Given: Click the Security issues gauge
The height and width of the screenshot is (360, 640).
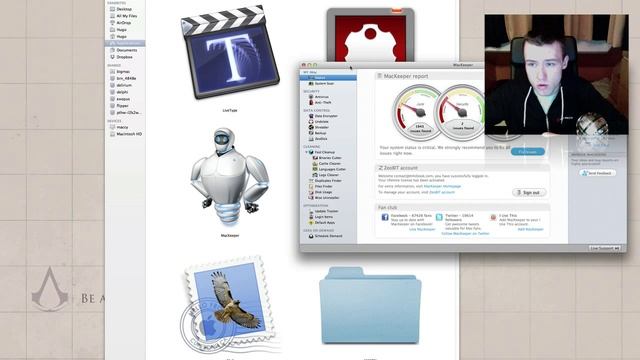Looking at the screenshot, I should (x=460, y=112).
